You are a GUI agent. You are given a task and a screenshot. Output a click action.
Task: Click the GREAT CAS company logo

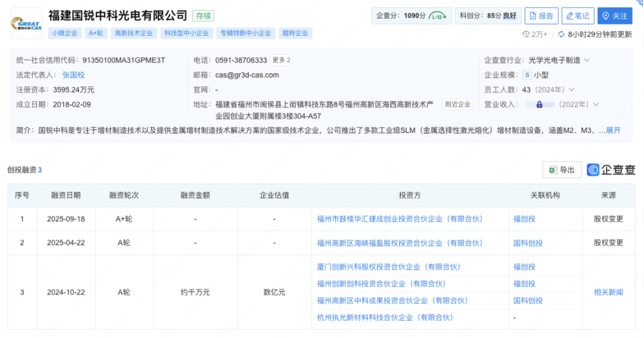(26, 23)
